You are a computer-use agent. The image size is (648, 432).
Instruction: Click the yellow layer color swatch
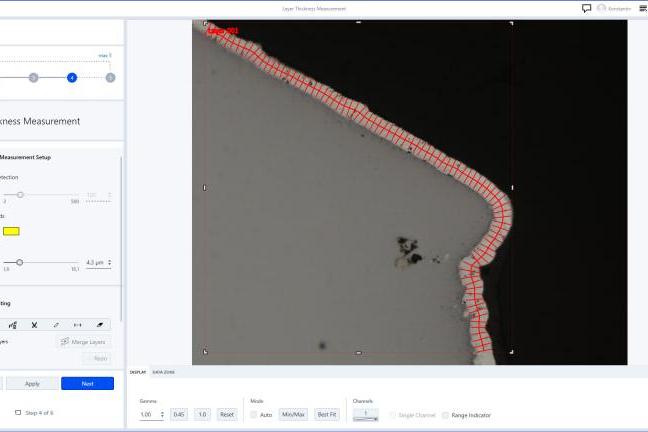pos(11,232)
